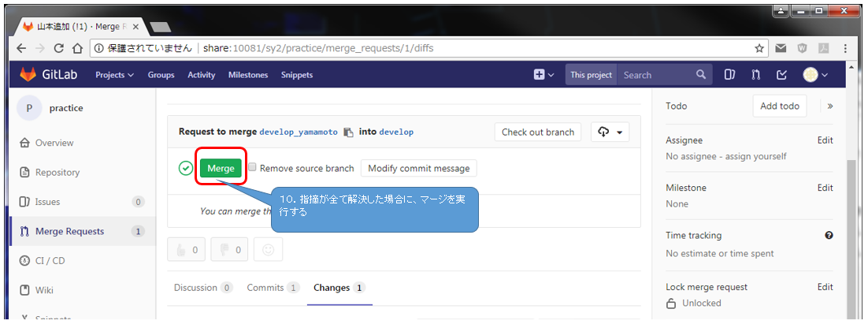Open the add emoji reaction picker
Viewport: 868px width, 328px height.
coord(268,250)
